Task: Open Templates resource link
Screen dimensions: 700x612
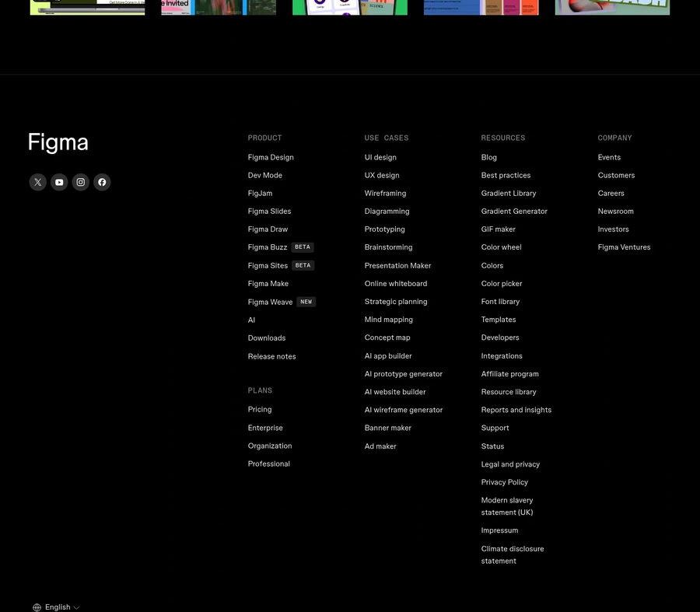Action: pos(499,320)
